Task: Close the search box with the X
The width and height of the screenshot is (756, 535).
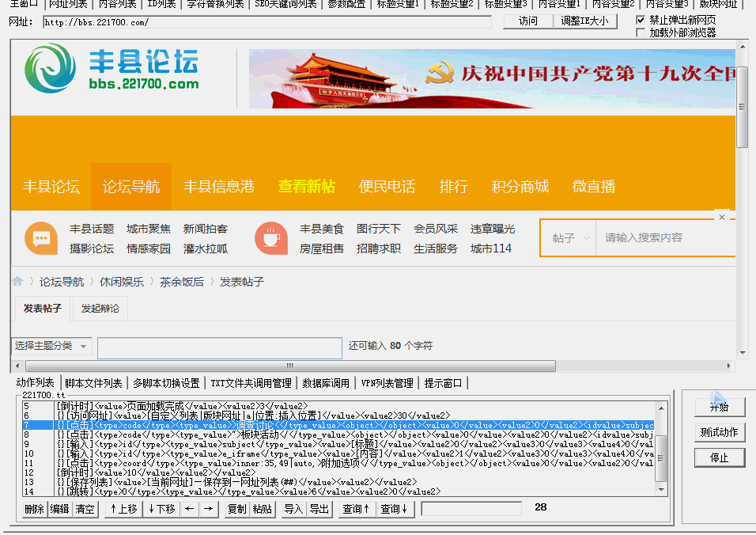Action: click(722, 217)
